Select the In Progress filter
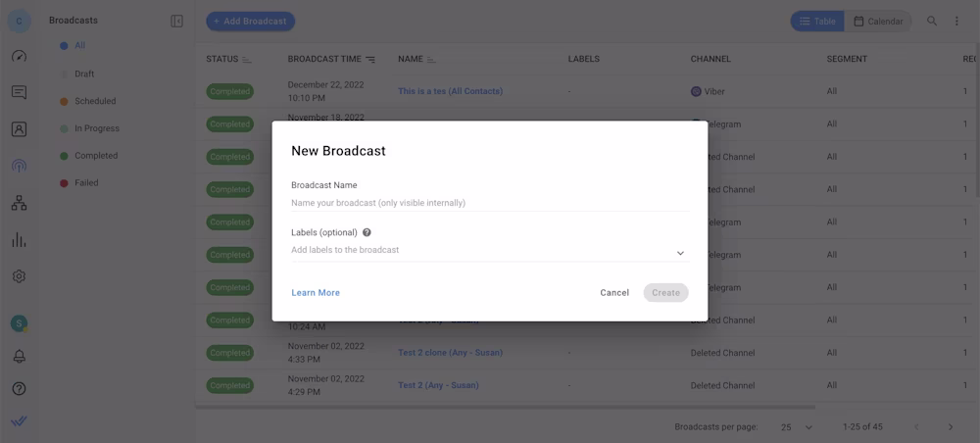 tap(97, 128)
